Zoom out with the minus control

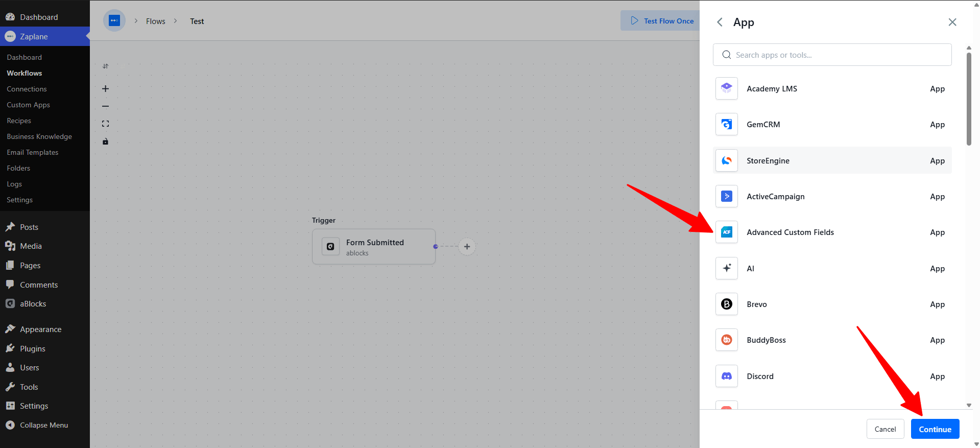[x=106, y=106]
